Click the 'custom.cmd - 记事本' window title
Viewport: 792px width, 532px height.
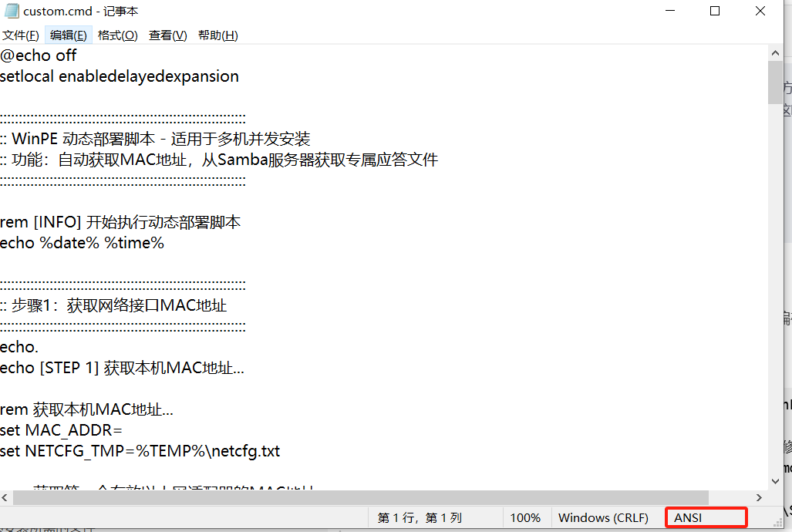pos(81,11)
